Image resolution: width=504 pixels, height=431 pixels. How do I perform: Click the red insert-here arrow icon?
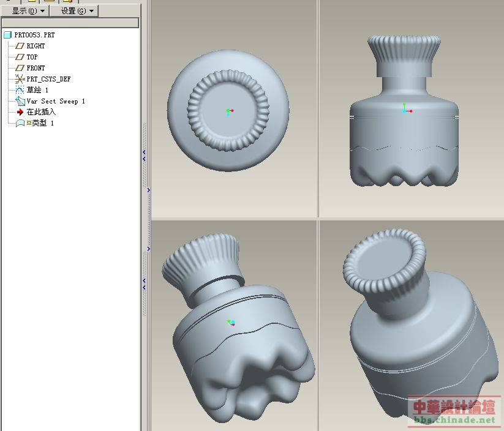(x=20, y=112)
